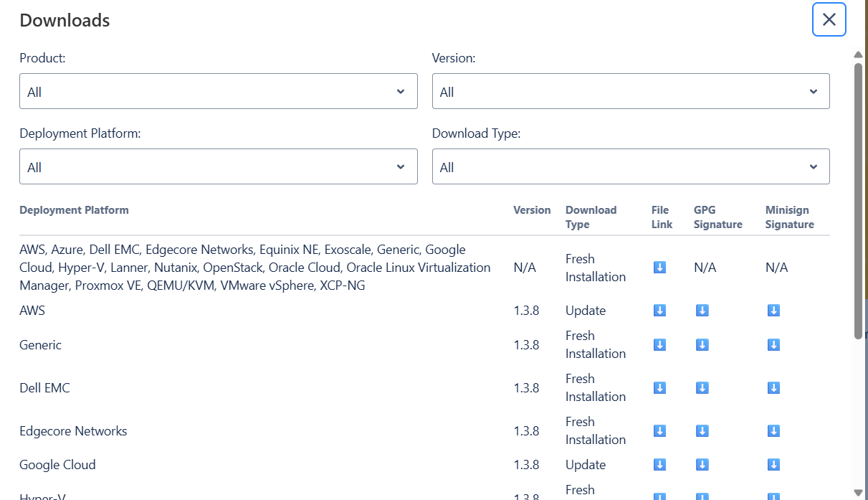Download the AWS update file
The height and width of the screenshot is (500, 868).
(x=659, y=310)
